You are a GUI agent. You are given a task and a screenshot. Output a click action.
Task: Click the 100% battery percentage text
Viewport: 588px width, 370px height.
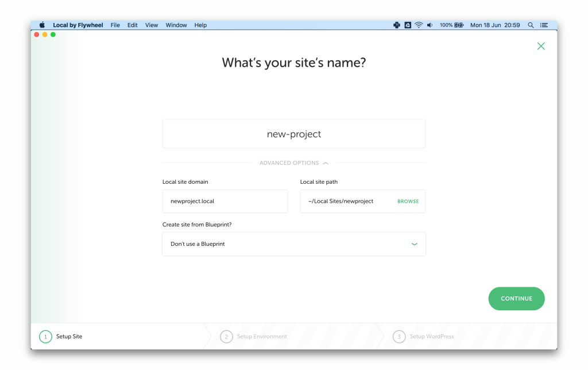tap(446, 25)
